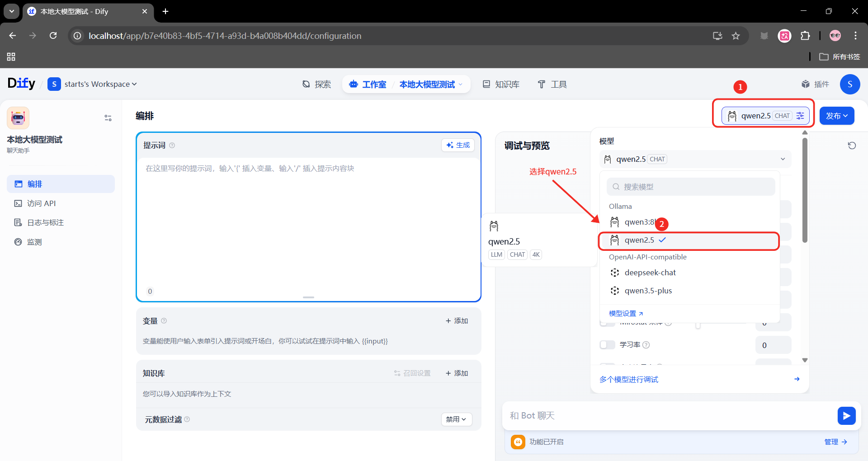Open a new browser tab

tap(165, 11)
